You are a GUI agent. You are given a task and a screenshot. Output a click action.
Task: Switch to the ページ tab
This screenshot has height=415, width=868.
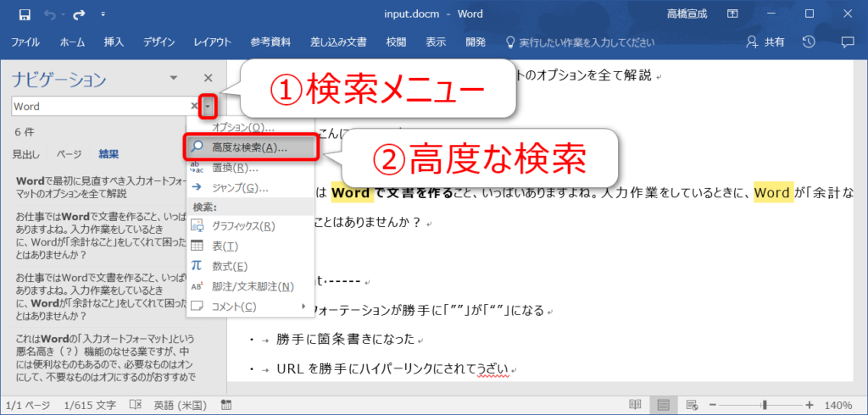(70, 154)
